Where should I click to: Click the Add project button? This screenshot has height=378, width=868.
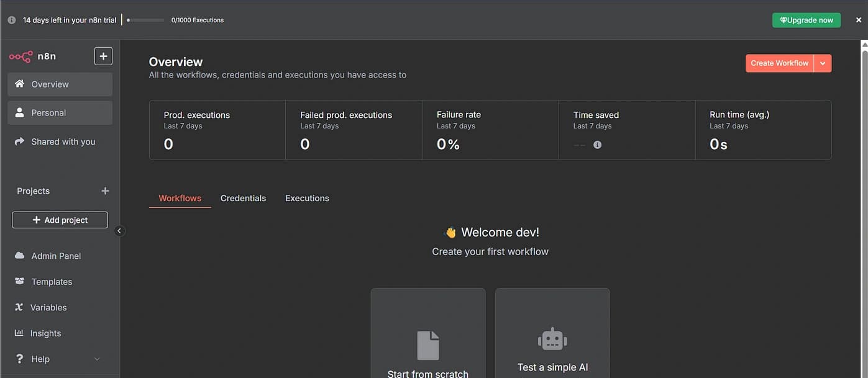[60, 220]
